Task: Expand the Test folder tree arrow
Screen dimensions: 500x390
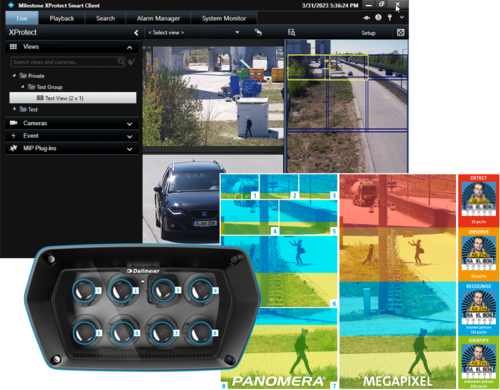Action: coord(14,109)
